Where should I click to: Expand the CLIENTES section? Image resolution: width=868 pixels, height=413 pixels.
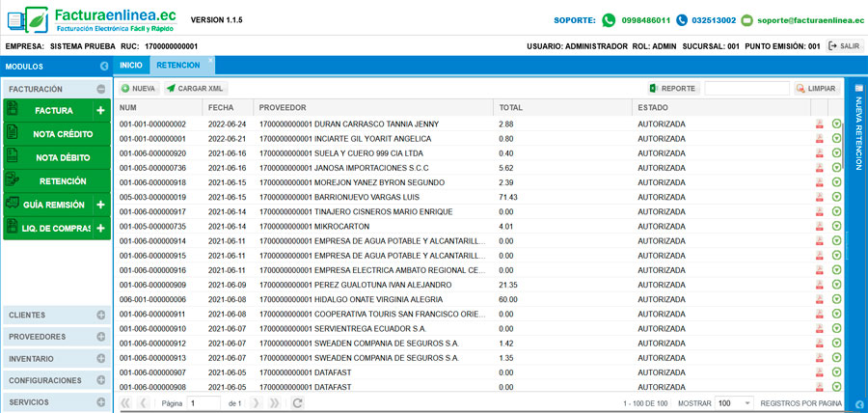(x=100, y=316)
